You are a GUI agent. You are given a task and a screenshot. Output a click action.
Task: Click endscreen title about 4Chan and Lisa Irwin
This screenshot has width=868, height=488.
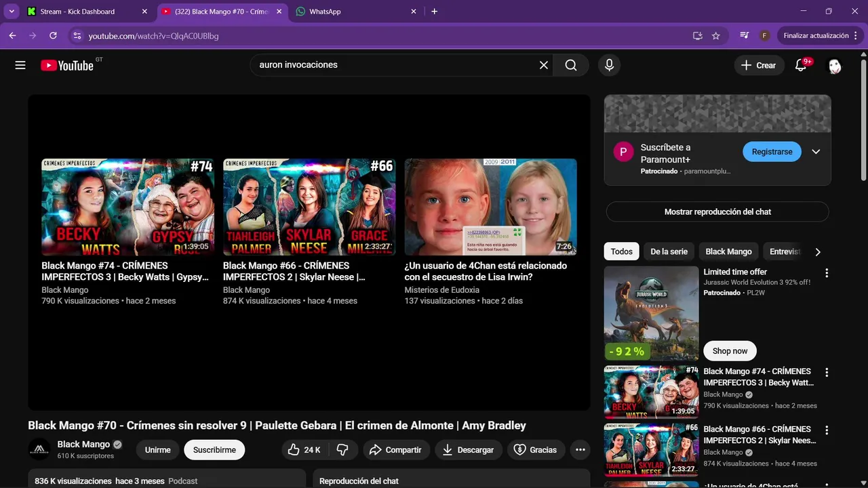486,271
